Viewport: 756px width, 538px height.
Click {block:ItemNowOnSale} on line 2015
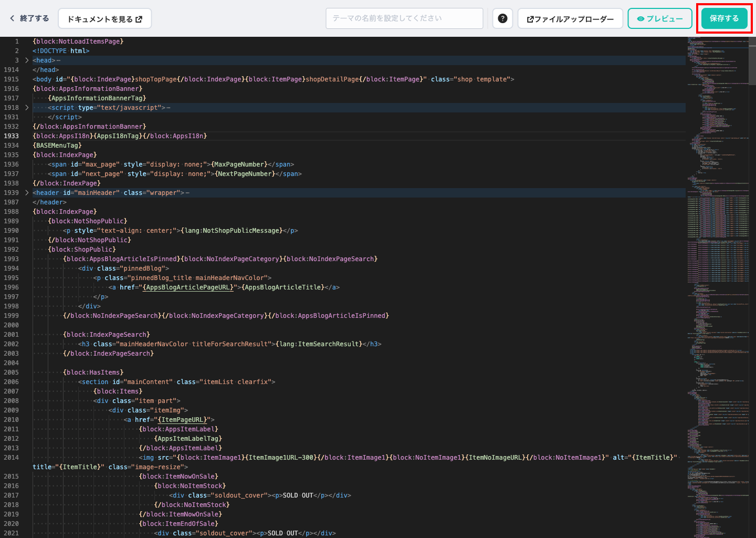click(178, 477)
